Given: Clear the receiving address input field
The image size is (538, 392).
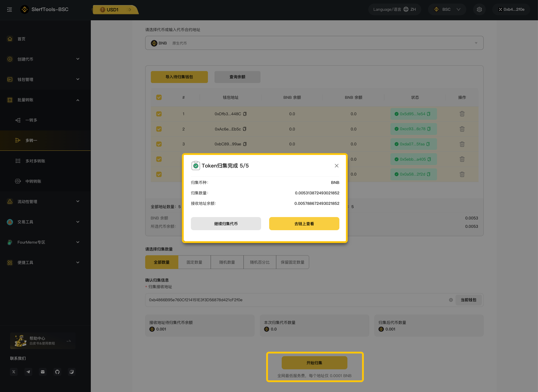Looking at the screenshot, I should pos(451,300).
